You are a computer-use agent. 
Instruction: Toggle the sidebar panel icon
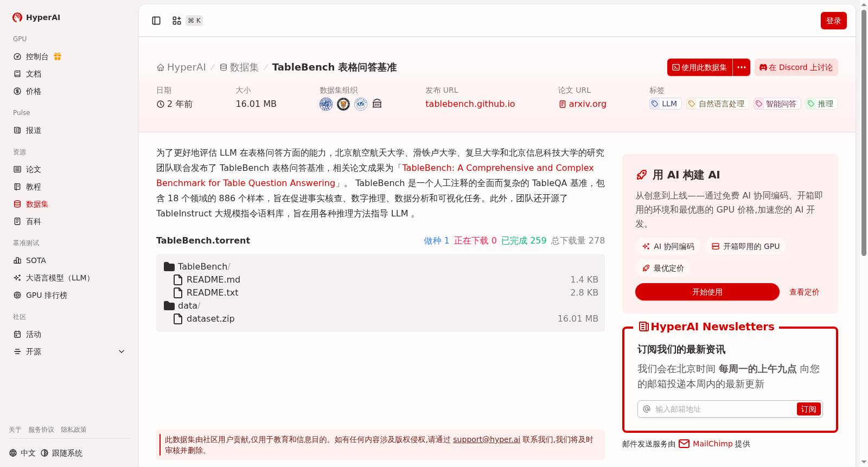click(156, 21)
